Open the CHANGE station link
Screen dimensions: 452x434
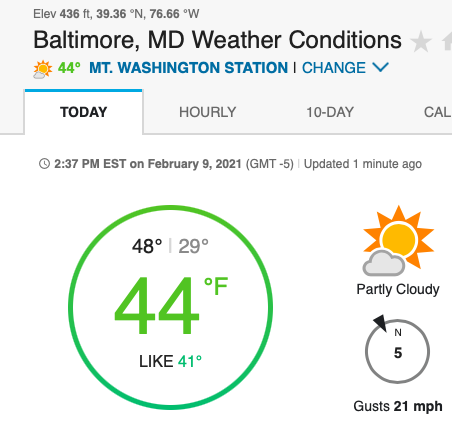tap(334, 68)
